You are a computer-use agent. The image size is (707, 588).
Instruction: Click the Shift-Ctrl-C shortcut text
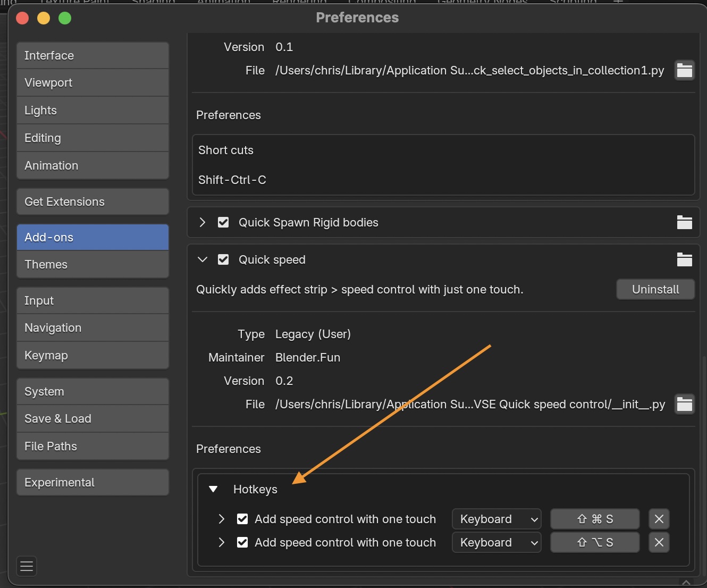coord(232,180)
